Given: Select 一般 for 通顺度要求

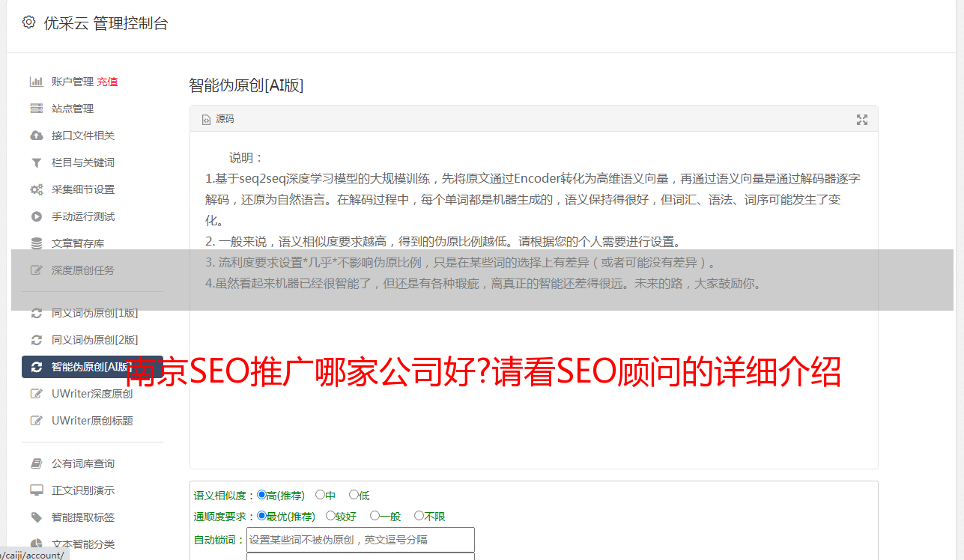Looking at the screenshot, I should 375,516.
